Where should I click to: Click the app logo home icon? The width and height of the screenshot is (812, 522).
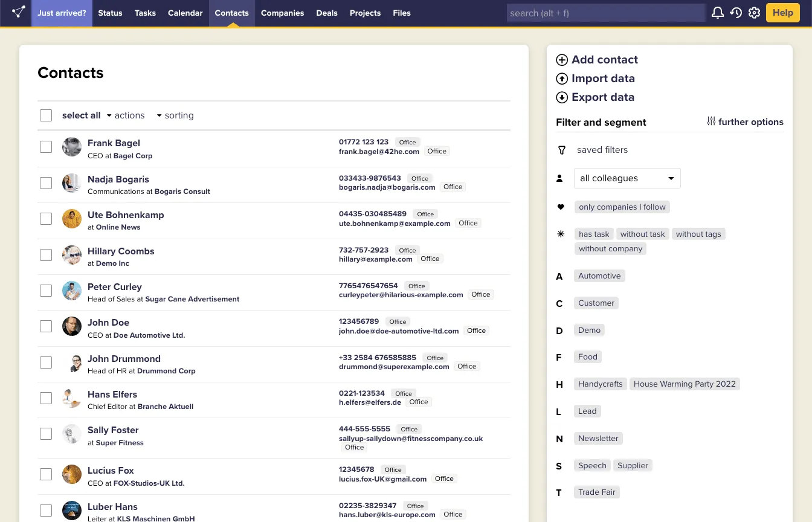pyautogui.click(x=19, y=13)
